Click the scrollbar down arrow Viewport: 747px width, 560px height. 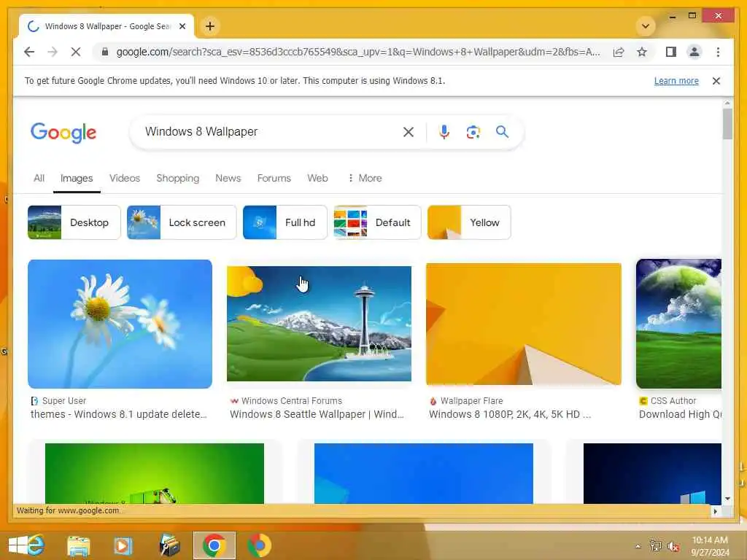[727, 499]
